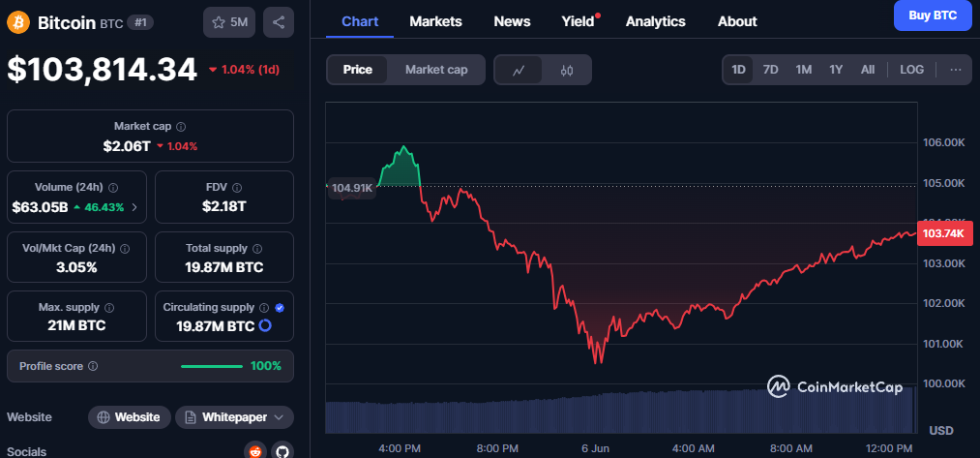Open the Markets tab

435,21
